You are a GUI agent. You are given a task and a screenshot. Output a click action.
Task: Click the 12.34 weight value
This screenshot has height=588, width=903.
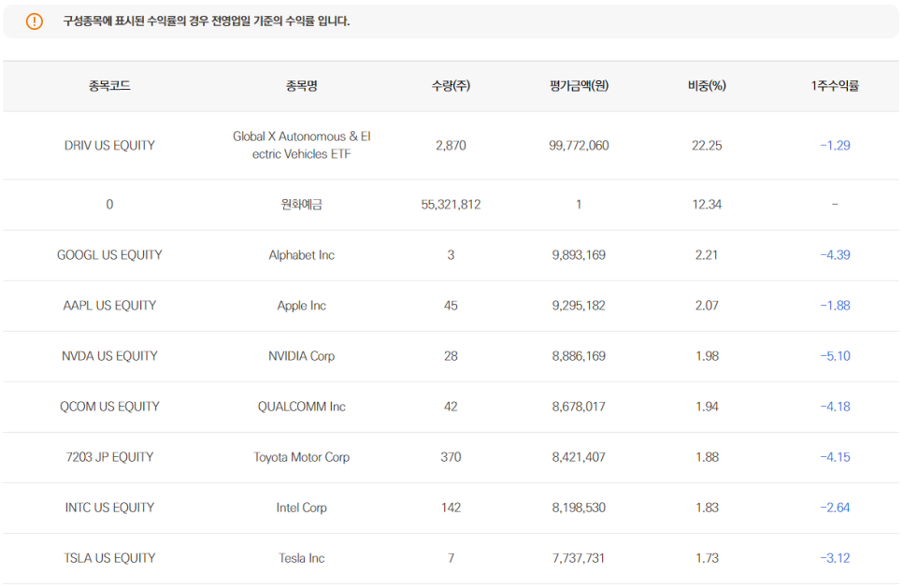tap(707, 205)
